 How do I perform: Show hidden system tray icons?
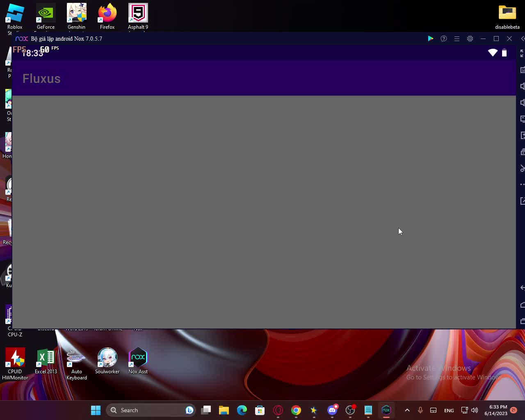[x=407, y=410]
